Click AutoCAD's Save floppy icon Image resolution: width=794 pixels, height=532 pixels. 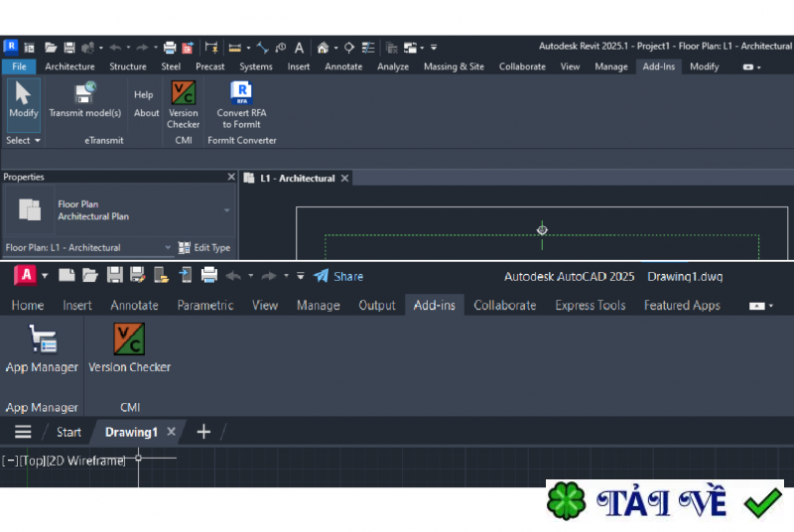(114, 275)
